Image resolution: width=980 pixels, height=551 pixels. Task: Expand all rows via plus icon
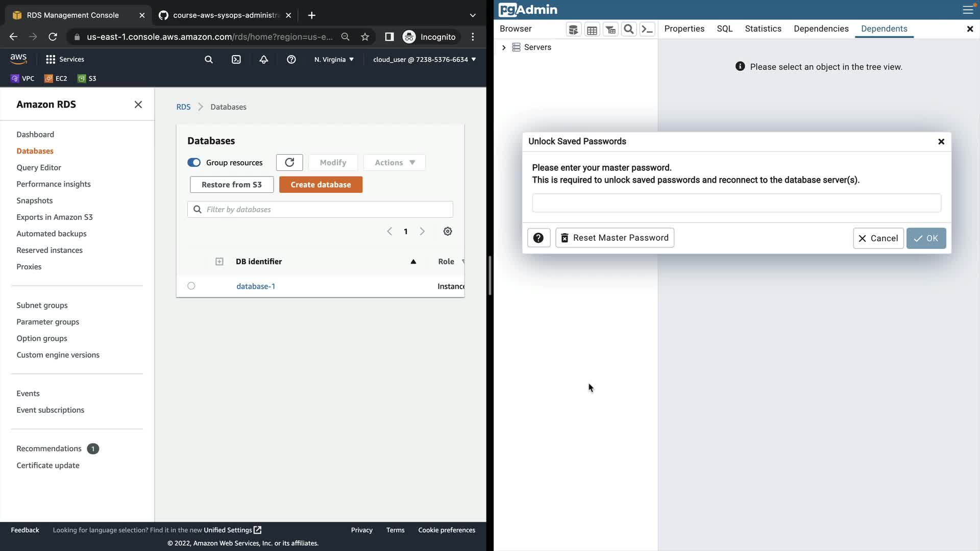click(219, 262)
